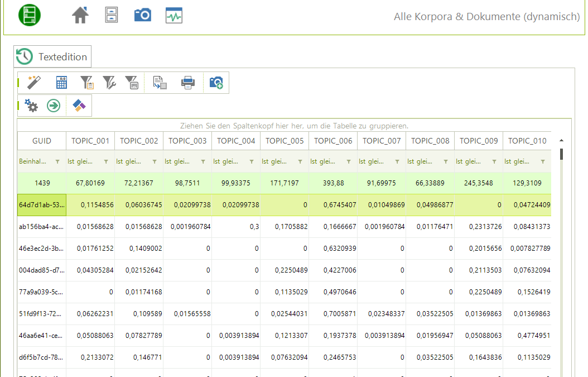Click the filter with clipboard icon

coord(87,83)
